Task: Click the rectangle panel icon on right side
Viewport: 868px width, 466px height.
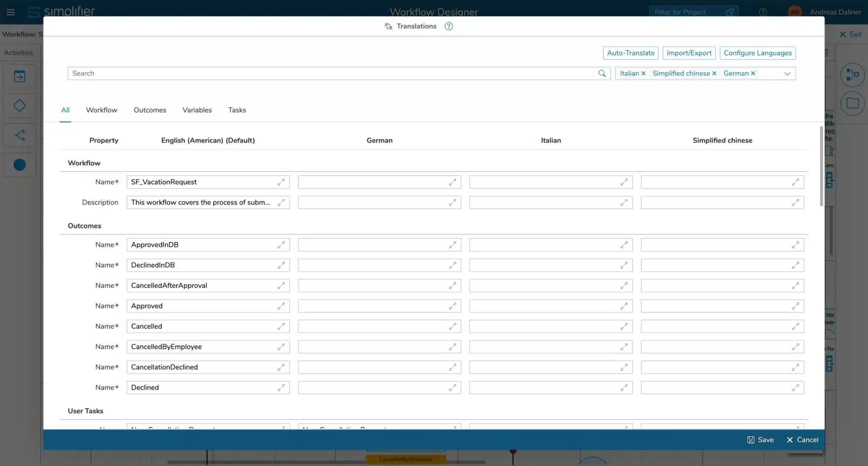Action: [x=853, y=103]
